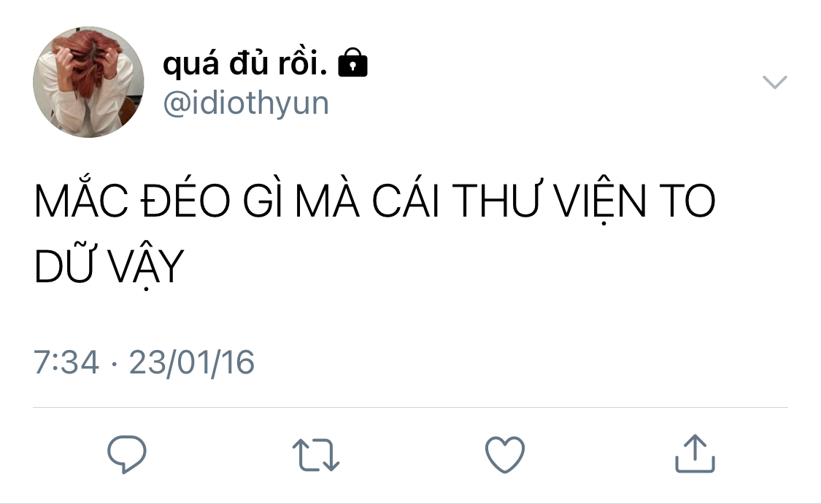
Task: Click the dot separator between time and date
Action: 114,363
